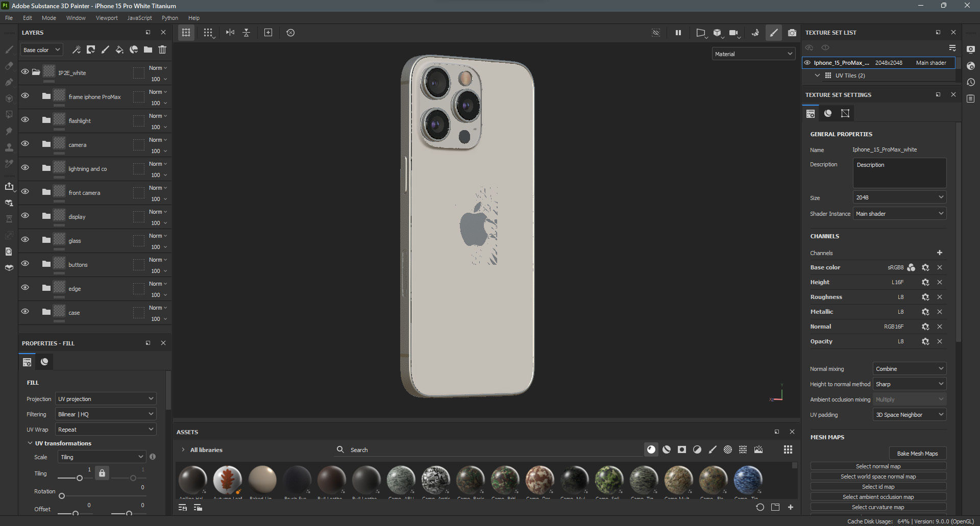The width and height of the screenshot is (980, 526).
Task: Add a new channel with plus button
Action: [940, 253]
